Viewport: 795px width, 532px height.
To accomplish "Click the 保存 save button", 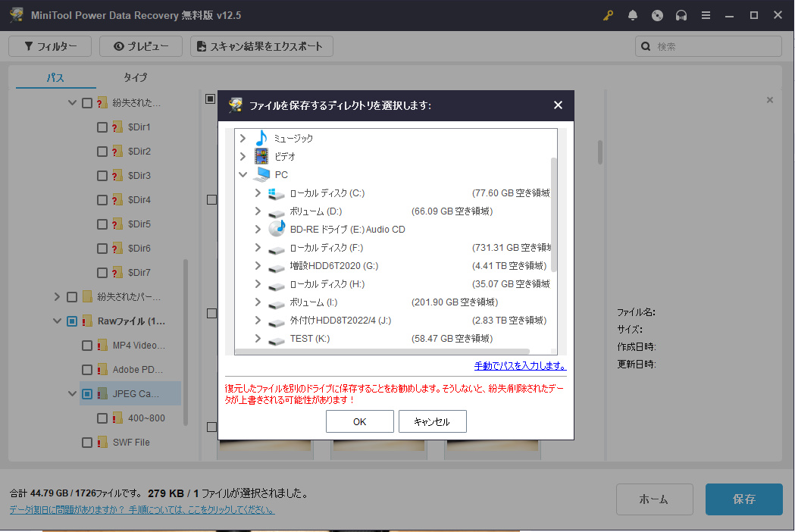I will tap(743, 499).
